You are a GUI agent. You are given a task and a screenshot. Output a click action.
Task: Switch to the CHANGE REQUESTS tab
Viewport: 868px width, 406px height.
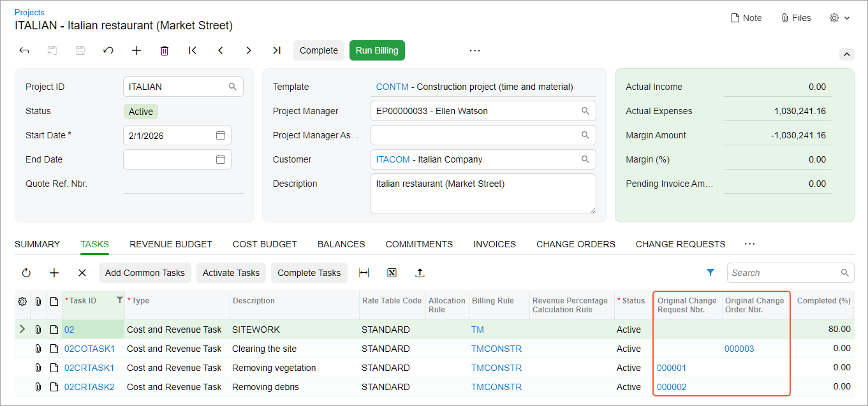(x=680, y=244)
